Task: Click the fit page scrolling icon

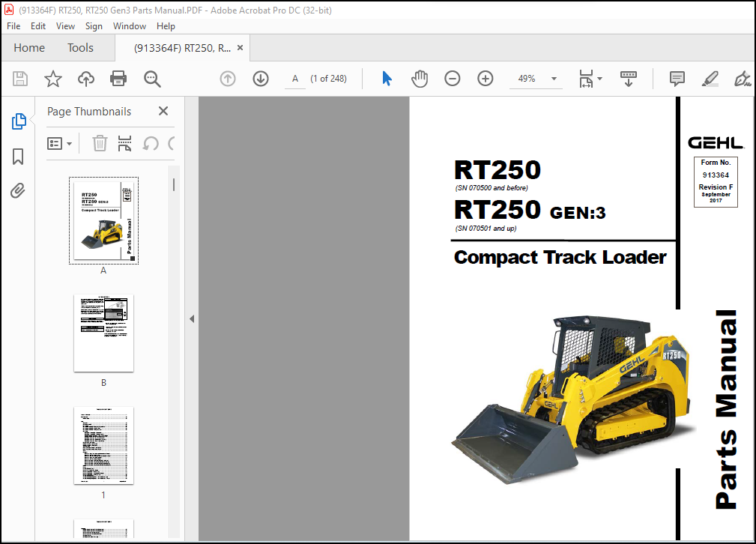Action: tap(586, 79)
